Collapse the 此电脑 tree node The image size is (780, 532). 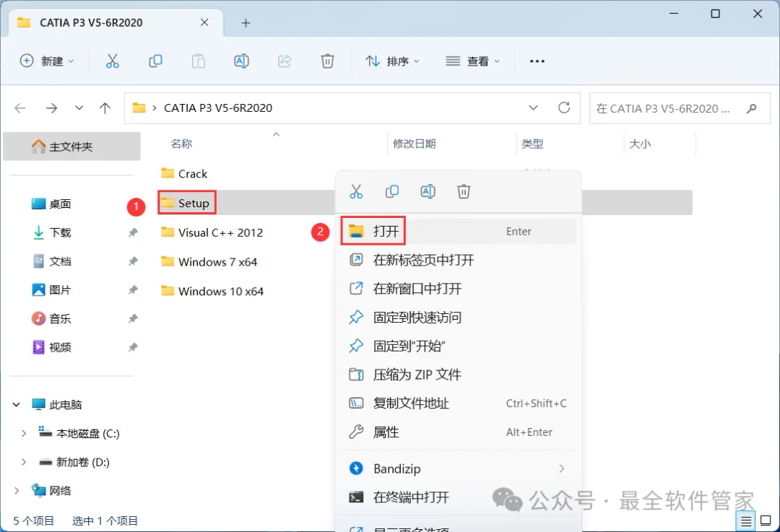[x=17, y=405]
